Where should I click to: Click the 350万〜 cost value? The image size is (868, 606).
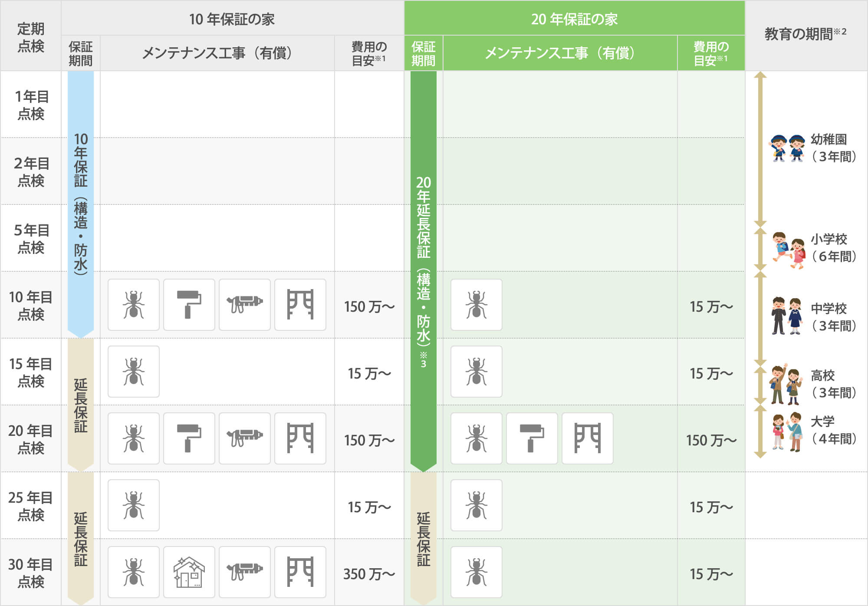pyautogui.click(x=369, y=574)
